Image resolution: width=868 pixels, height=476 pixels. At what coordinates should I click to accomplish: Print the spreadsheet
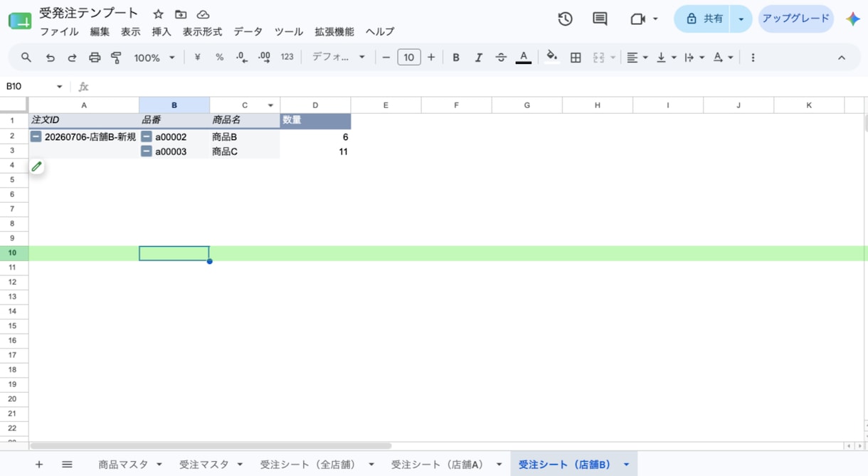tap(95, 58)
